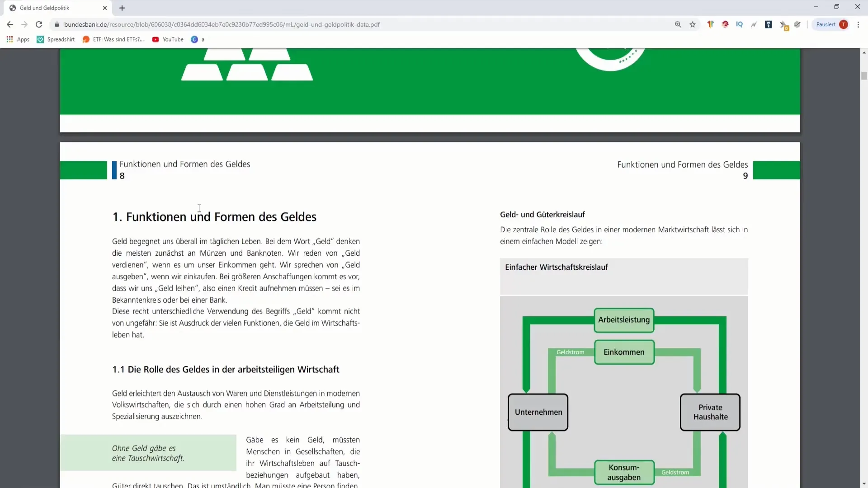The height and width of the screenshot is (488, 868).
Task: Click the Readwise Reader extension icon
Action: (x=769, y=24)
